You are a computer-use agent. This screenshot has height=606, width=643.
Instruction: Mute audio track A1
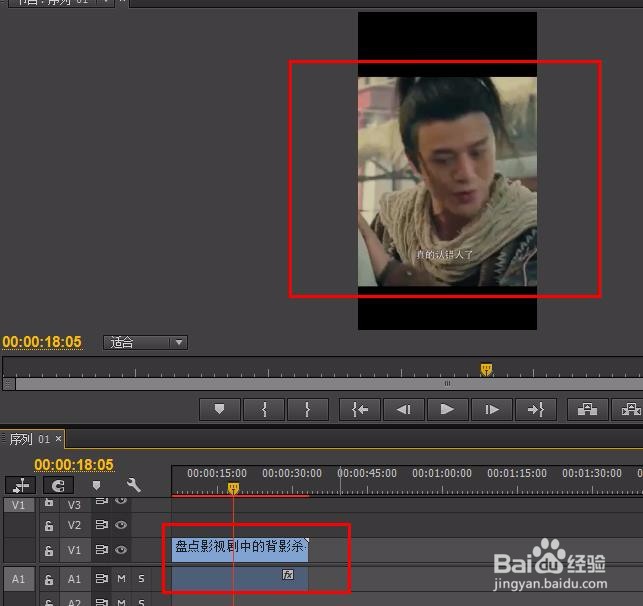click(121, 579)
